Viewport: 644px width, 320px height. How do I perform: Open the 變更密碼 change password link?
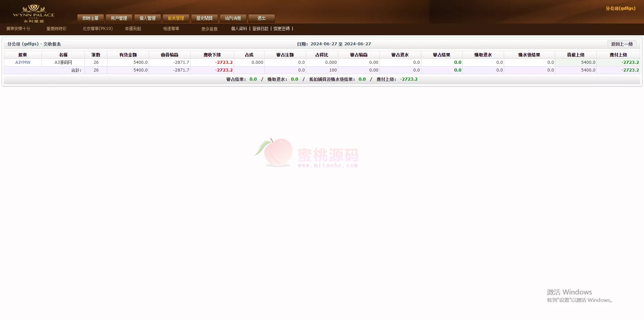coord(281,29)
